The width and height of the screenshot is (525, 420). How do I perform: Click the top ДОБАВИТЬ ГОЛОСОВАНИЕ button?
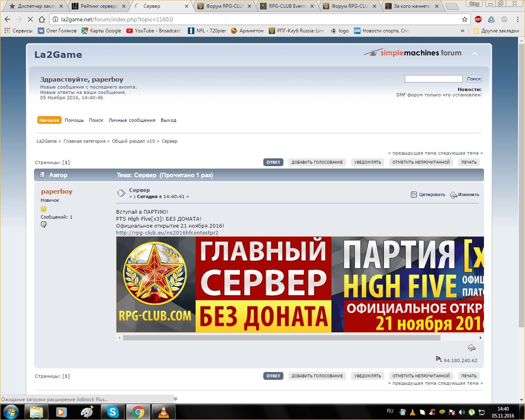pos(317,162)
